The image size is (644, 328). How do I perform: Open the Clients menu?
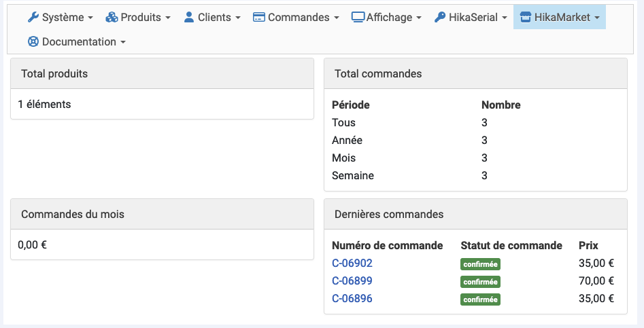click(x=214, y=17)
